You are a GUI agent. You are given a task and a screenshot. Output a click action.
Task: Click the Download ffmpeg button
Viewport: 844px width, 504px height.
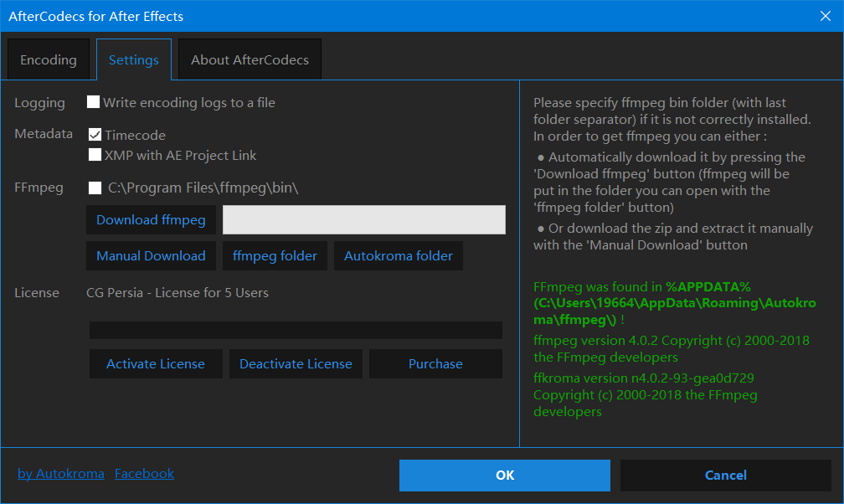point(151,219)
